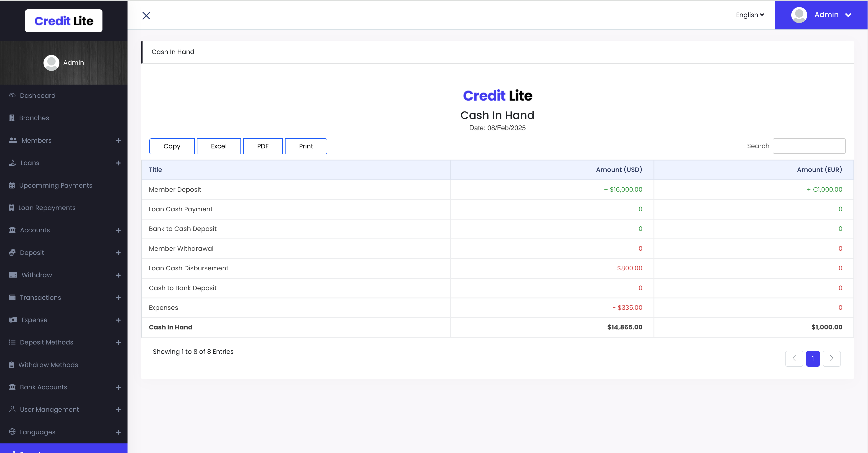Screen dimensions: 868x453
Task: Download the report as PDF
Action: point(263,146)
